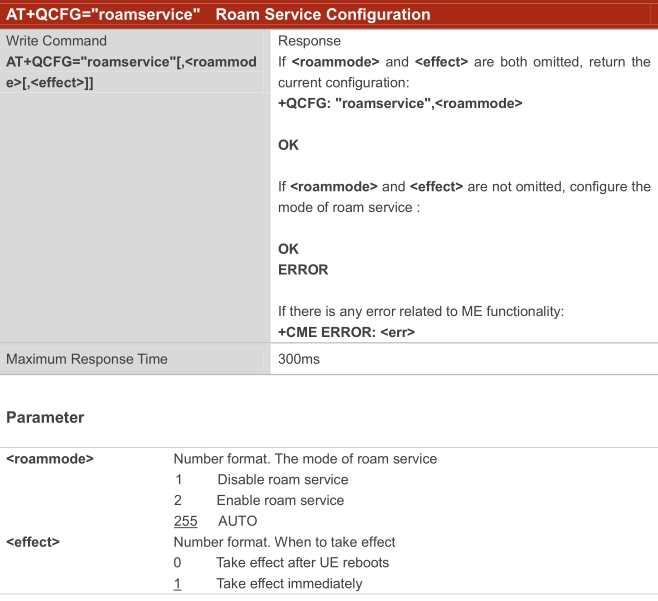This screenshot has height=601, width=658.
Task: Click 'Disable roam service' option text
Action: [x=283, y=479]
